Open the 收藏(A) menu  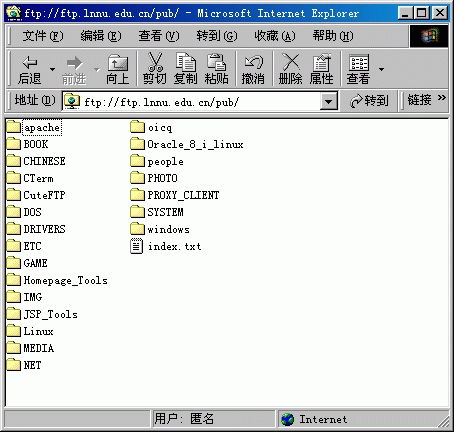click(x=275, y=36)
